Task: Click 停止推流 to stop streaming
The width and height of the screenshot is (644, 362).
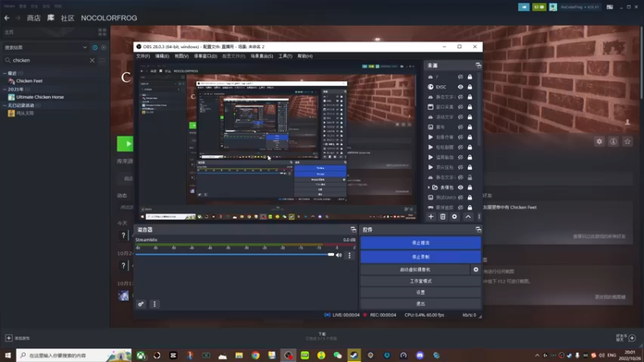Action: tap(420, 243)
